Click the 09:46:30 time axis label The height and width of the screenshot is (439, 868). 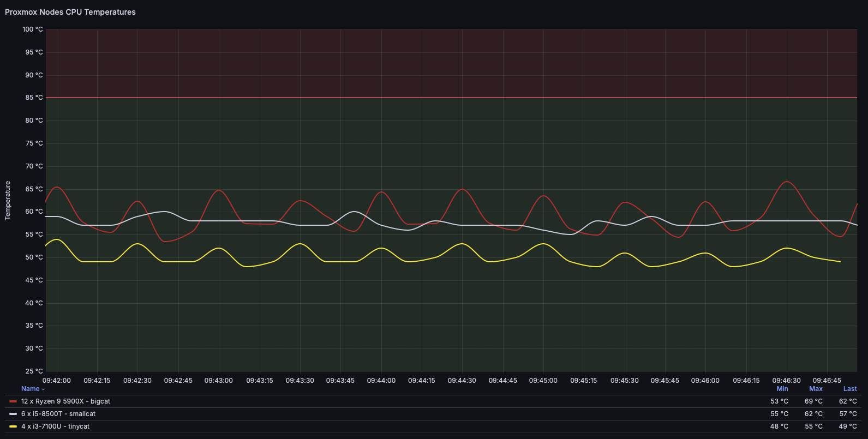coord(787,381)
